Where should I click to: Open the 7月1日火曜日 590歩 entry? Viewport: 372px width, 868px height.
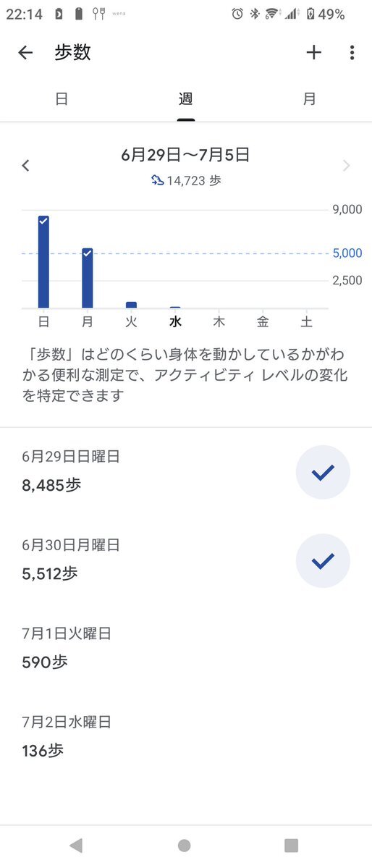[x=186, y=648]
